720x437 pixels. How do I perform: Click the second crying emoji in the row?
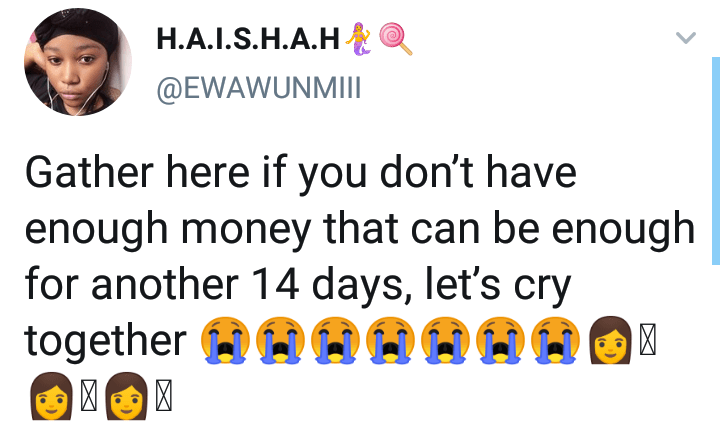click(280, 340)
